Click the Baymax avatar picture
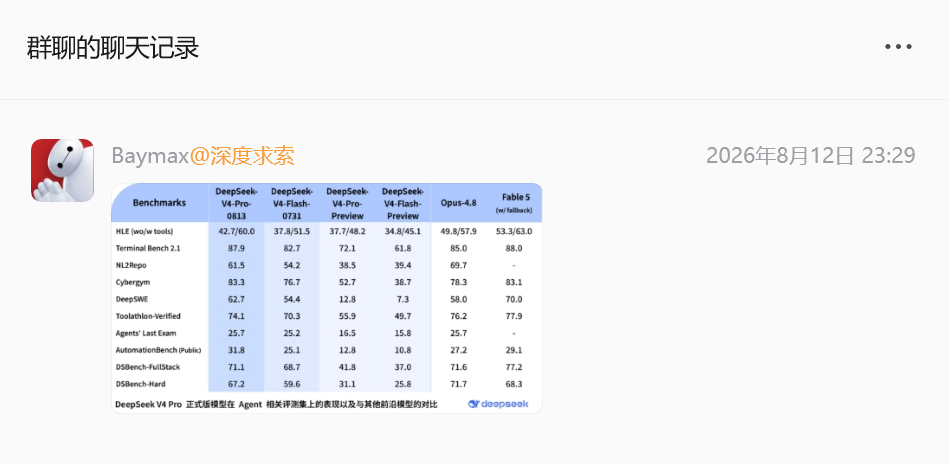Image resolution: width=949 pixels, height=464 pixels. coord(62,170)
